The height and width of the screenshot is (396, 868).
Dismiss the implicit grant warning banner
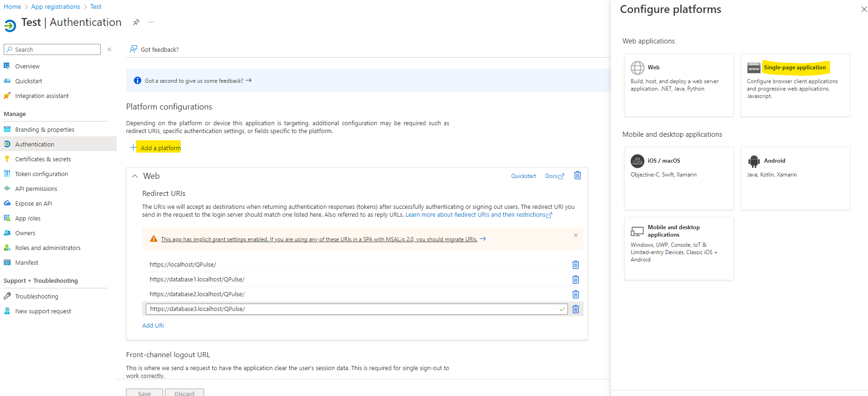pyautogui.click(x=575, y=235)
